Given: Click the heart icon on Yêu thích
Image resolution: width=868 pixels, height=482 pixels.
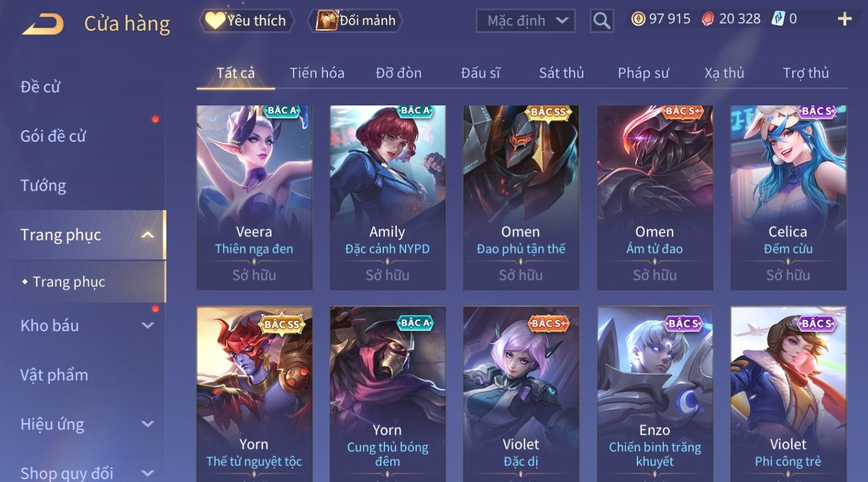Looking at the screenshot, I should [x=215, y=21].
